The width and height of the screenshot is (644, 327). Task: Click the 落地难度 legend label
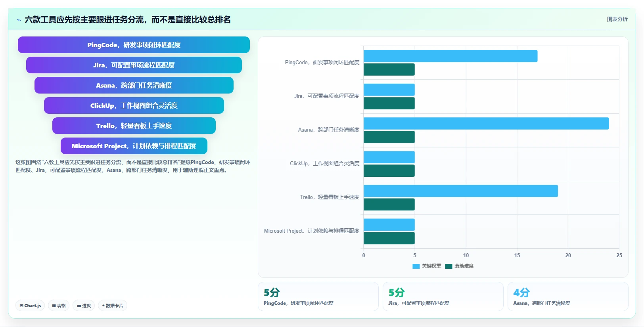[464, 266]
